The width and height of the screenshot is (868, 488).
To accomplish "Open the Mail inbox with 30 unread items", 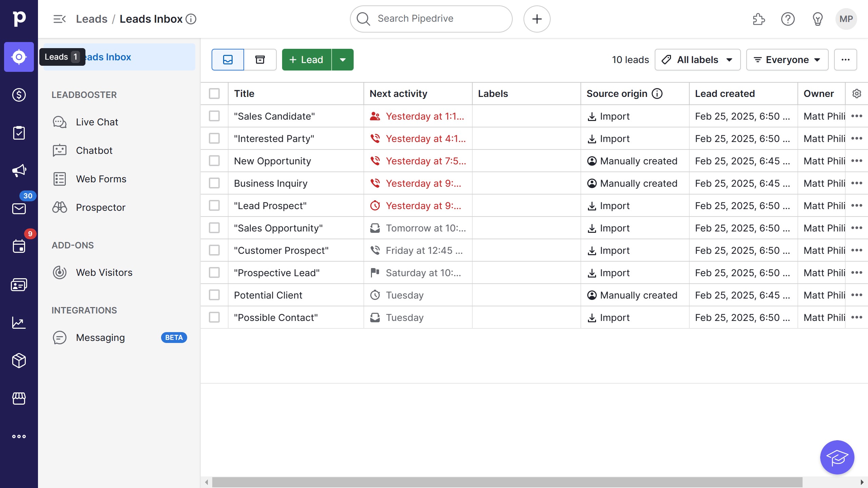I will coord(19,208).
